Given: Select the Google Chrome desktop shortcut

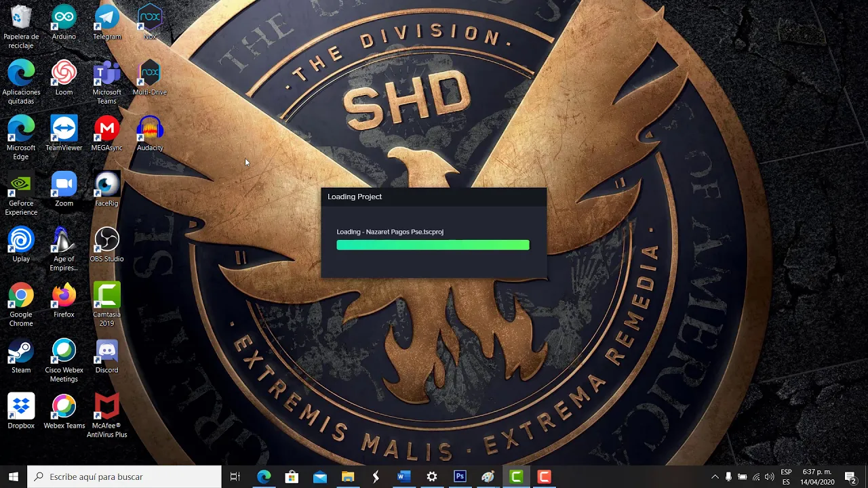Looking at the screenshot, I should (21, 305).
